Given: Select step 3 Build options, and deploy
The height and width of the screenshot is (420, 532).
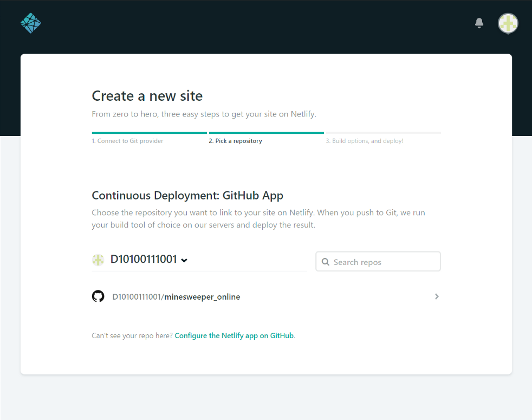Looking at the screenshot, I should pyautogui.click(x=365, y=141).
